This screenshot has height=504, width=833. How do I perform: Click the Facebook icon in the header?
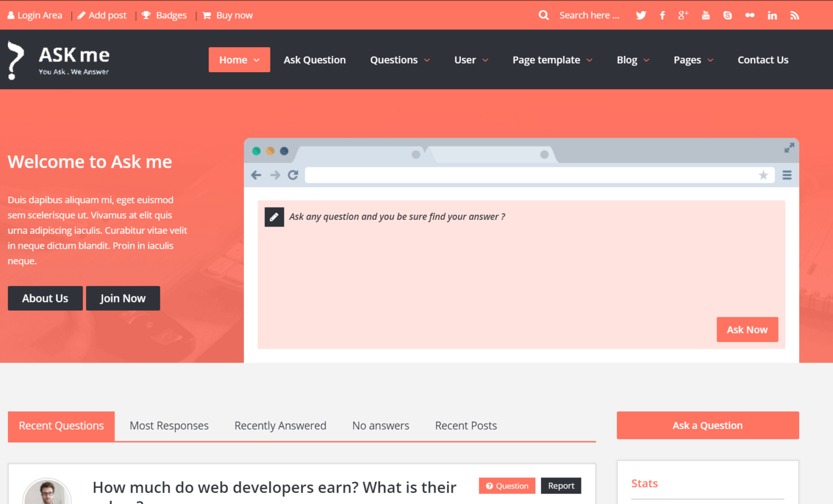click(662, 15)
